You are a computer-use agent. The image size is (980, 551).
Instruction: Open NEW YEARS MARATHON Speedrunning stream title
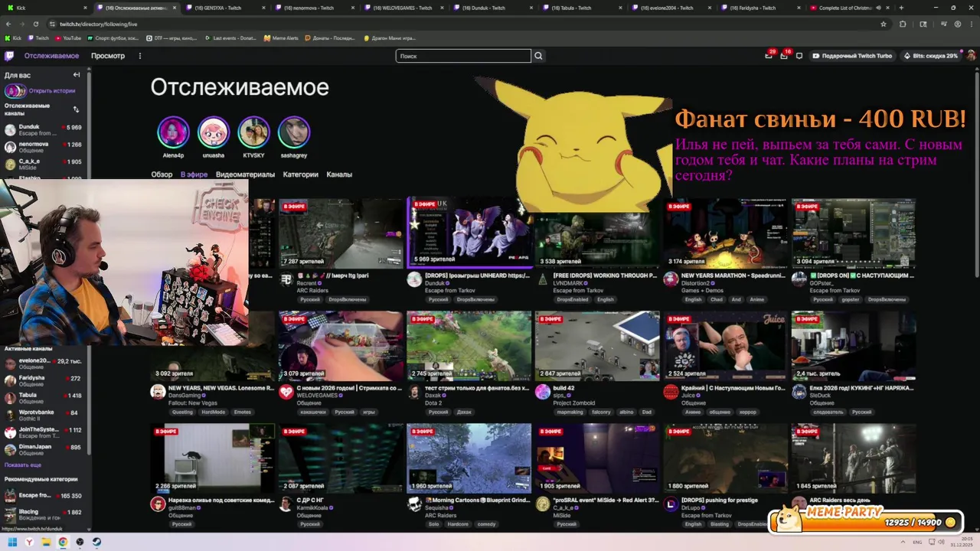click(x=733, y=275)
